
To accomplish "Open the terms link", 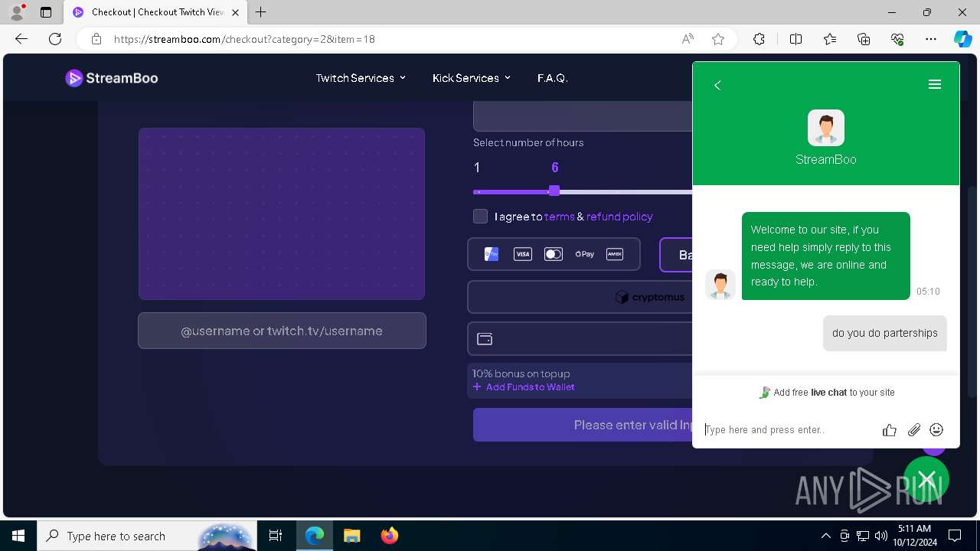I will [559, 217].
